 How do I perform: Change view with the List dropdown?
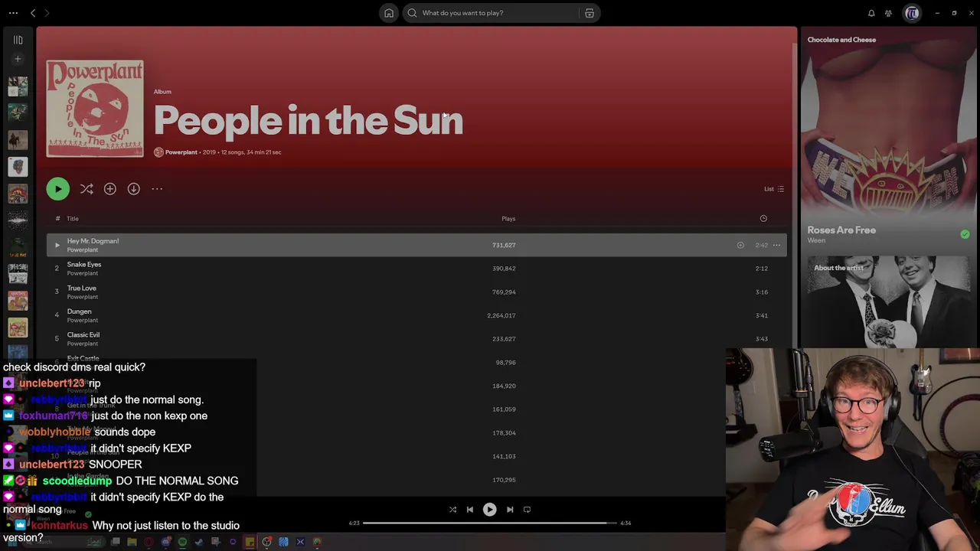click(x=774, y=189)
